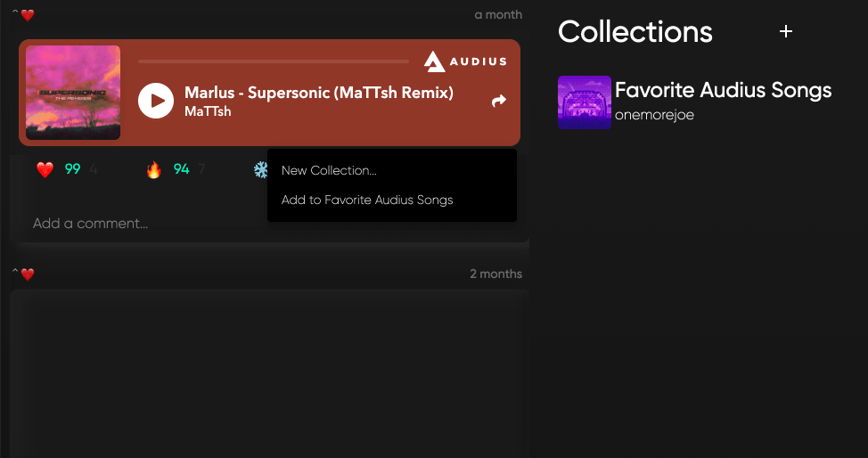Click the share arrow on the Audius player
Viewport: 868px width, 458px height.
tap(499, 101)
